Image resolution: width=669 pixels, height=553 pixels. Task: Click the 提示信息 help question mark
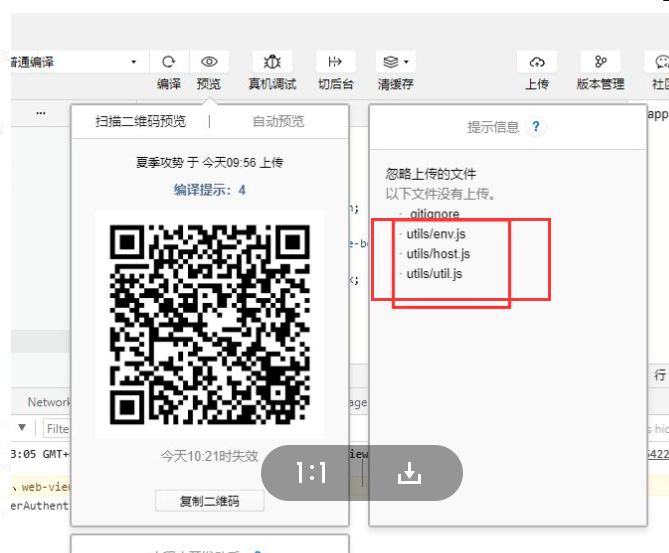(536, 126)
